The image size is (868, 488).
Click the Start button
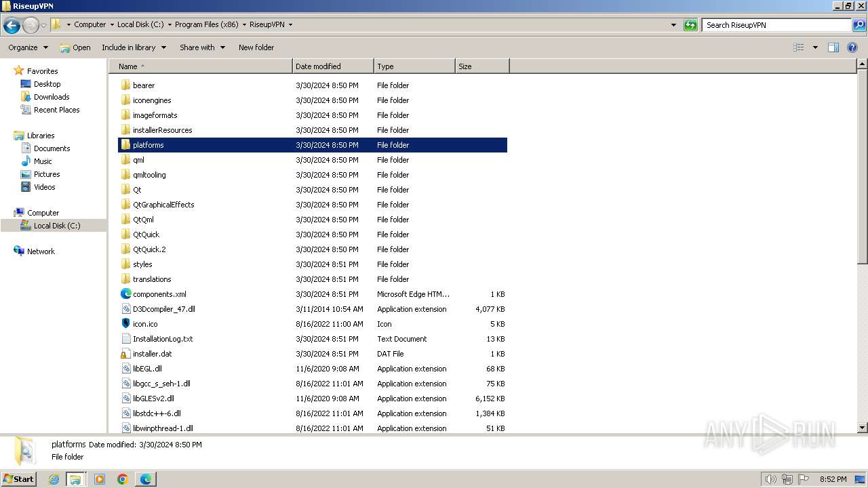pyautogui.click(x=18, y=479)
